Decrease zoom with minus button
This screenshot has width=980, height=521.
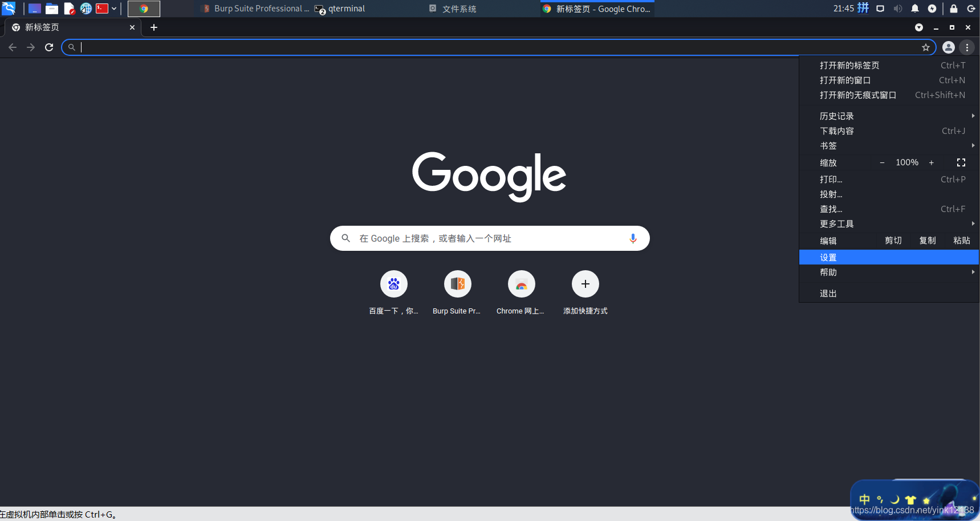(882, 163)
